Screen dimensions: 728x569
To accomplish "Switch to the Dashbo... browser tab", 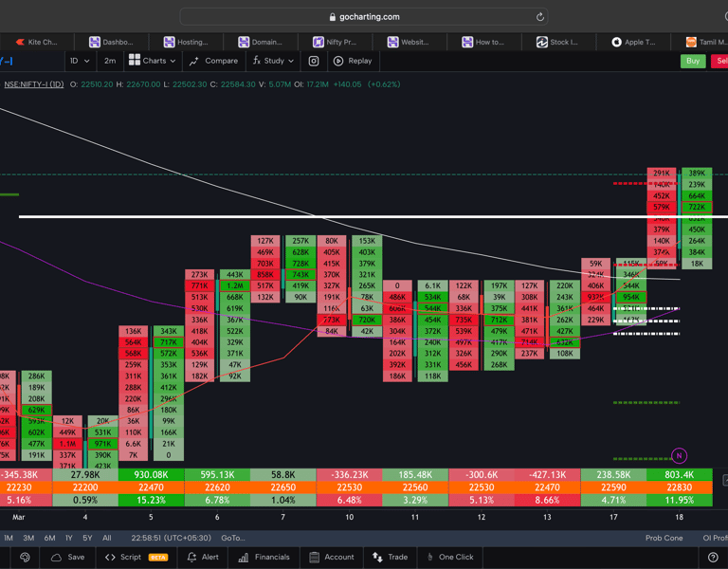I will (x=112, y=42).
